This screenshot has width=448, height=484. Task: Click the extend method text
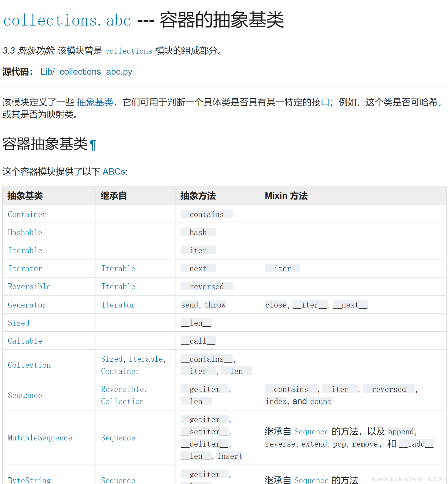pyautogui.click(x=314, y=444)
